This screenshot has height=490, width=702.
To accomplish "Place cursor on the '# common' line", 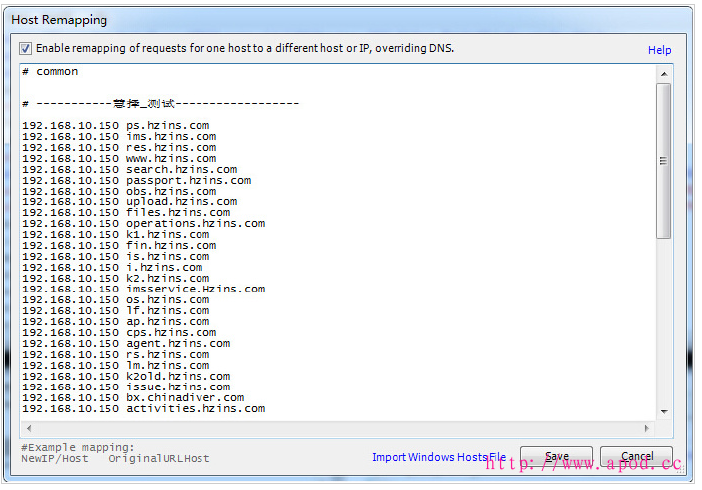I will pyautogui.click(x=57, y=72).
